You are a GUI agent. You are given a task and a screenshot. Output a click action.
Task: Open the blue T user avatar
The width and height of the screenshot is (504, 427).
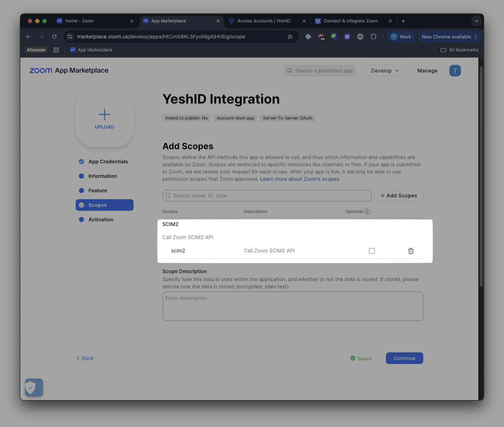(x=455, y=71)
